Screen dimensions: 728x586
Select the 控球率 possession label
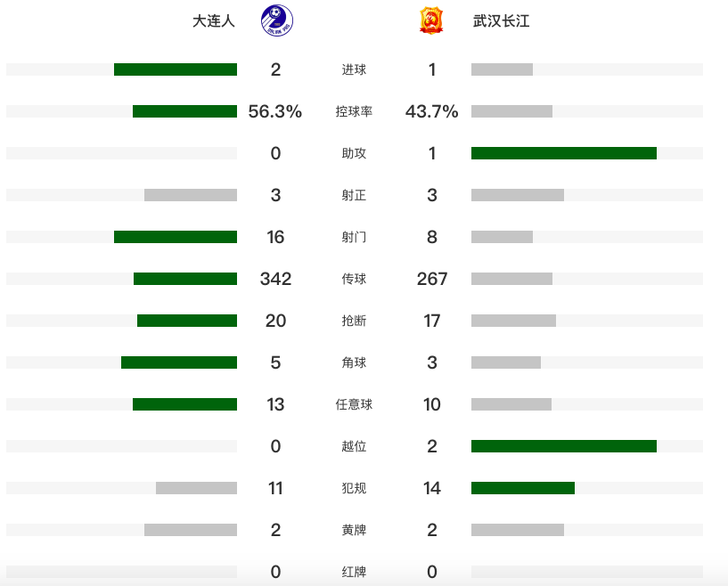pos(354,111)
